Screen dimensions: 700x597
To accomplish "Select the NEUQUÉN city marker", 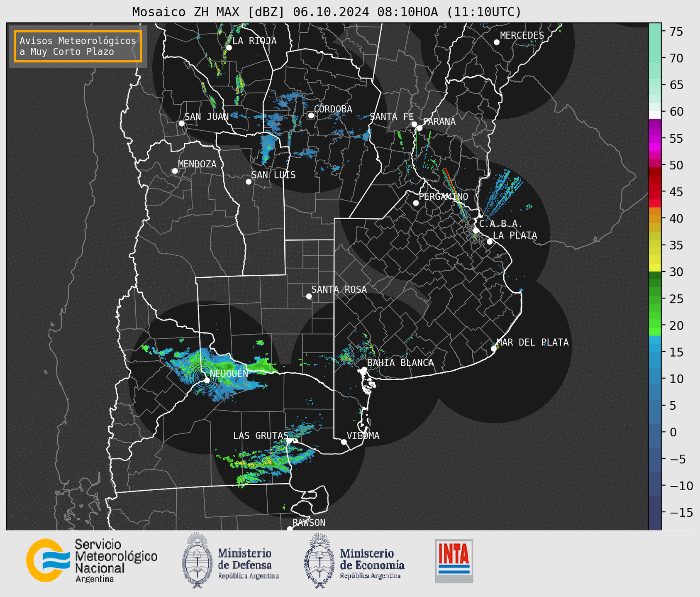I will [207, 380].
